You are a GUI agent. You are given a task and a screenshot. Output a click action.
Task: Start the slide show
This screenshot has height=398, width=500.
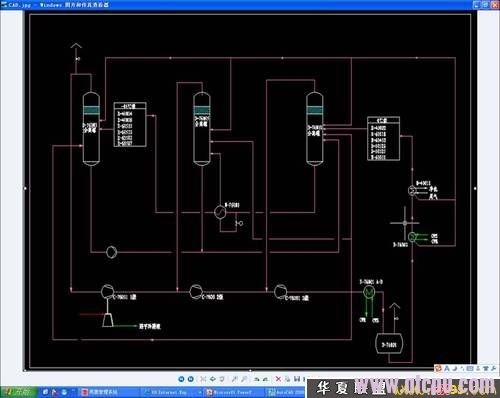(221, 379)
